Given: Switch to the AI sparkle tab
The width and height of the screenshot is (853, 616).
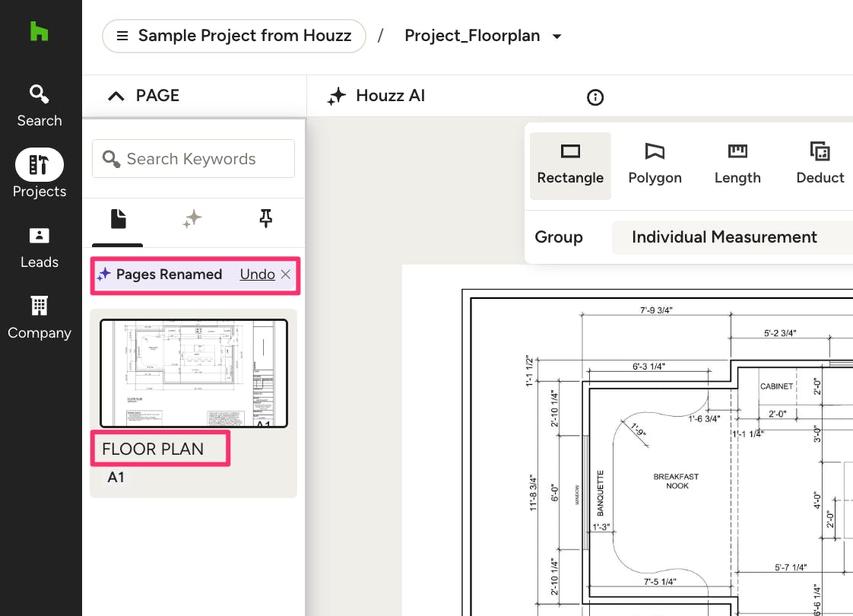Looking at the screenshot, I should coord(192,219).
